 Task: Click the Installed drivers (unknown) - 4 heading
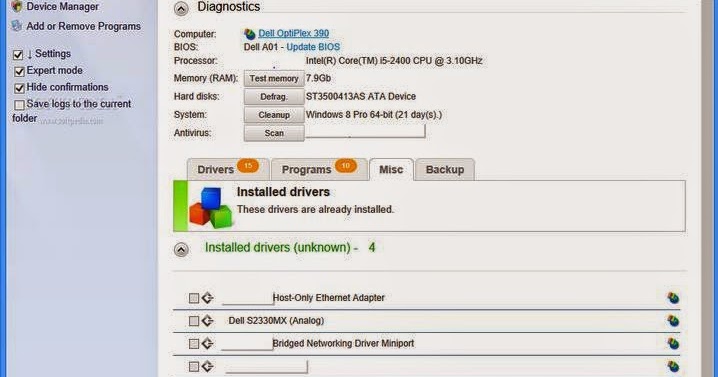coord(290,248)
